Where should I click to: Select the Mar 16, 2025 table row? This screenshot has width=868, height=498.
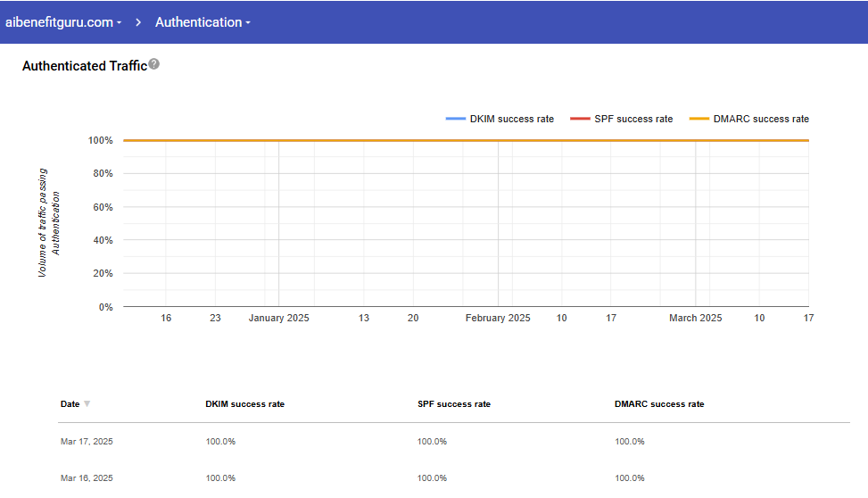point(87,478)
